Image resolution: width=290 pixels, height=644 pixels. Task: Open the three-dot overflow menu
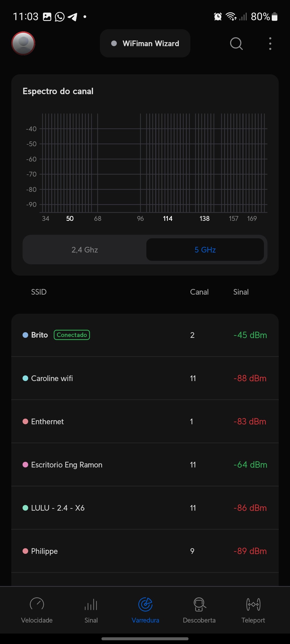270,43
